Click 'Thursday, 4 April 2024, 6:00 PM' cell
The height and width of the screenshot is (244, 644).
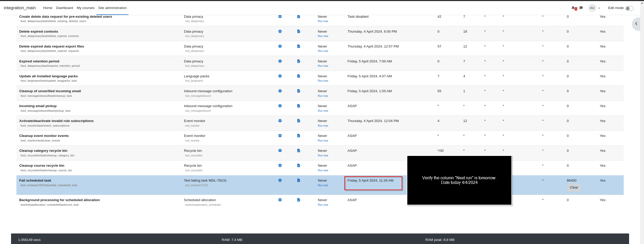tap(372, 32)
